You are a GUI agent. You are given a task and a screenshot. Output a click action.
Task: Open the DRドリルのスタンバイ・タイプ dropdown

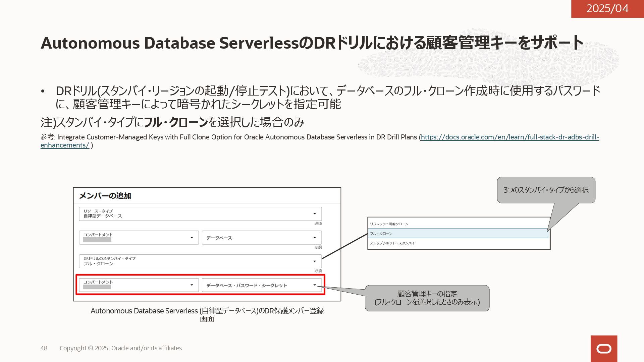200,261
